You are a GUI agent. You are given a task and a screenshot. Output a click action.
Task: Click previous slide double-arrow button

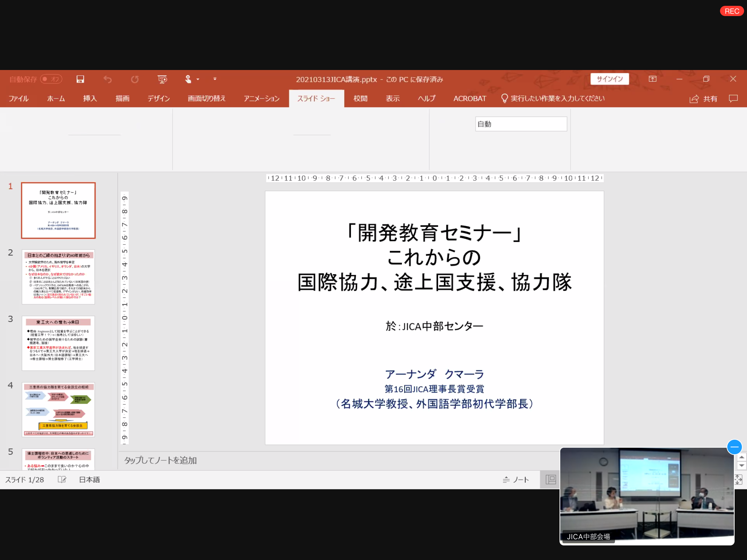coord(742,457)
